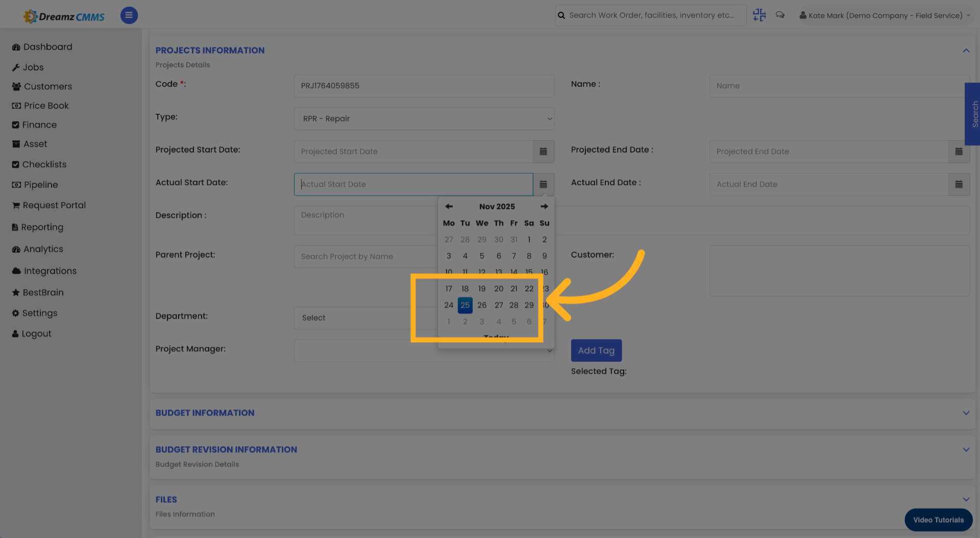Select the Customers sidebar icon

(16, 86)
